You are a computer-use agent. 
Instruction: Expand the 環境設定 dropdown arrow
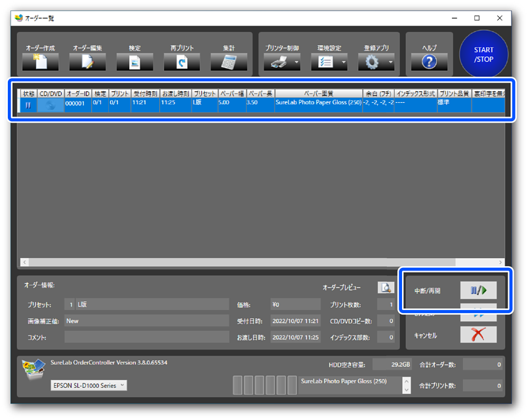click(343, 64)
